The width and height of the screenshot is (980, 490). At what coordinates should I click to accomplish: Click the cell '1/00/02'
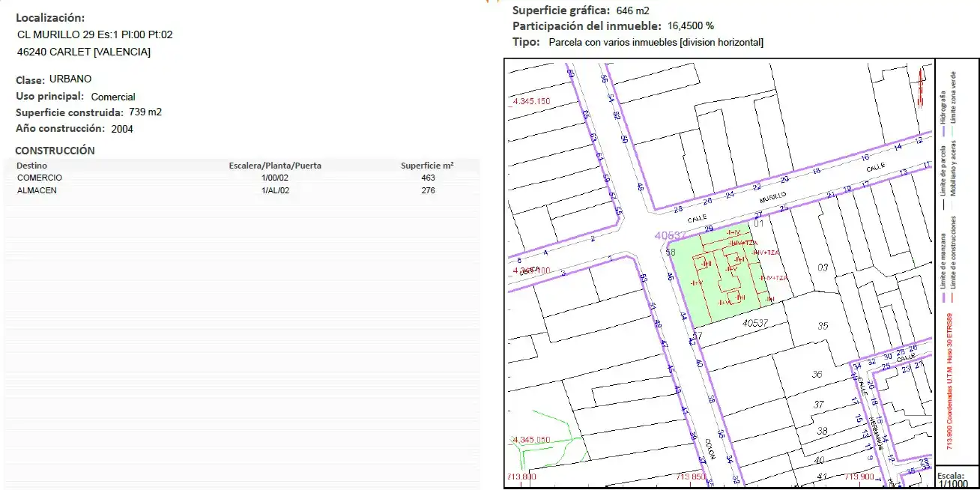pos(275,178)
